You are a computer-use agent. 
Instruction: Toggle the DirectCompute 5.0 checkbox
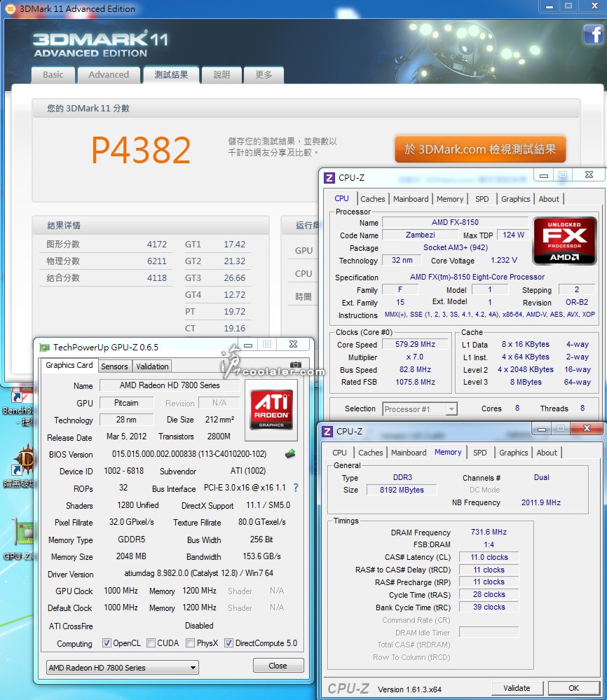click(x=229, y=643)
